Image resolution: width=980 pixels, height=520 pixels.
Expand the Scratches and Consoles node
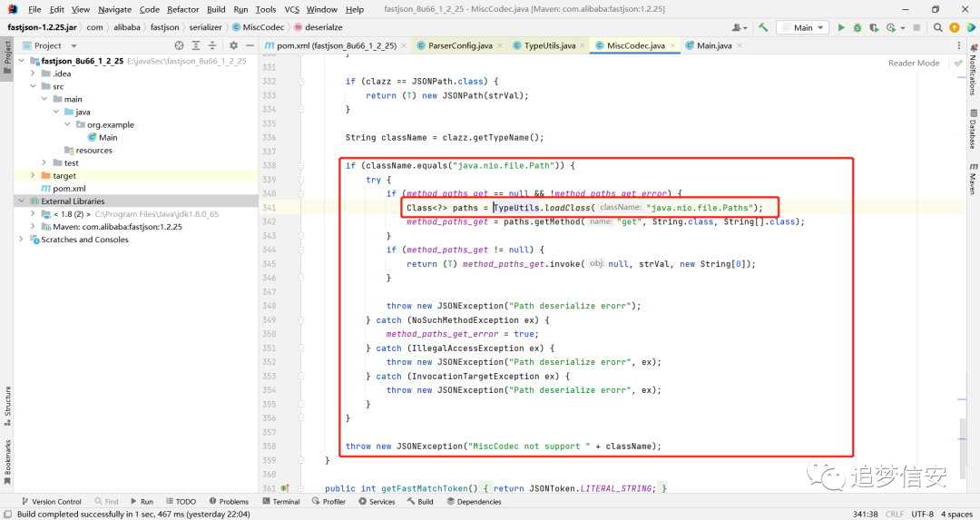click(x=22, y=240)
